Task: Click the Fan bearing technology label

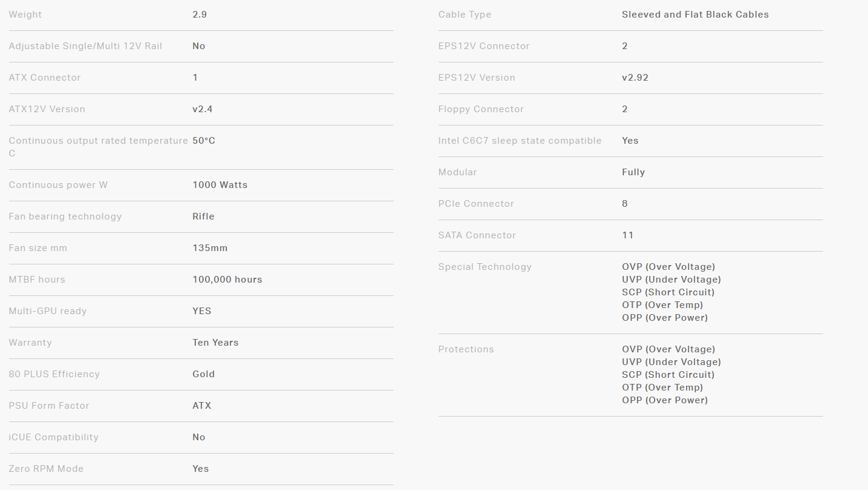Action: pos(65,216)
